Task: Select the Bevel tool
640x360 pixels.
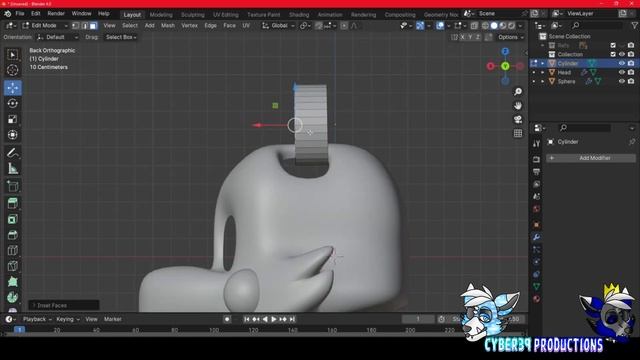Action: point(13,235)
